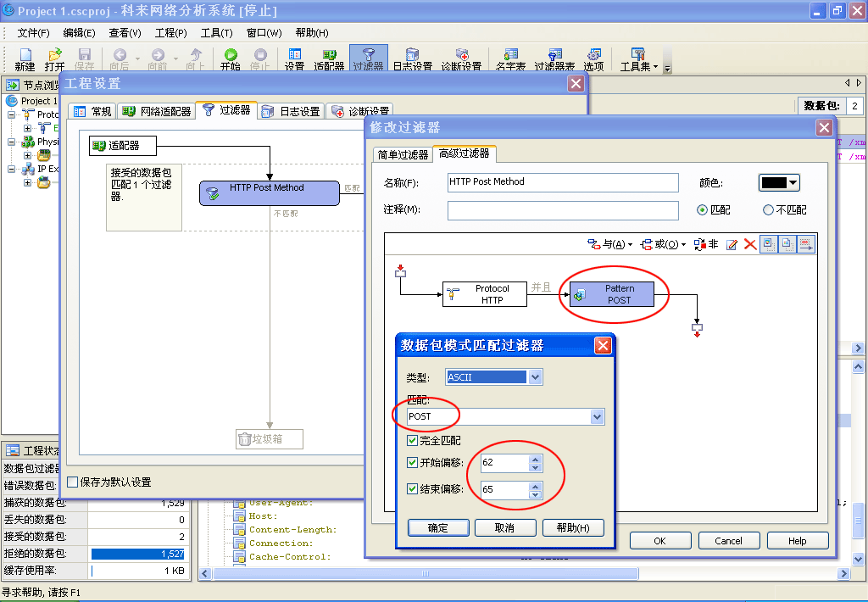Open the black 颜色 color picker
The image size is (868, 602).
tap(779, 182)
